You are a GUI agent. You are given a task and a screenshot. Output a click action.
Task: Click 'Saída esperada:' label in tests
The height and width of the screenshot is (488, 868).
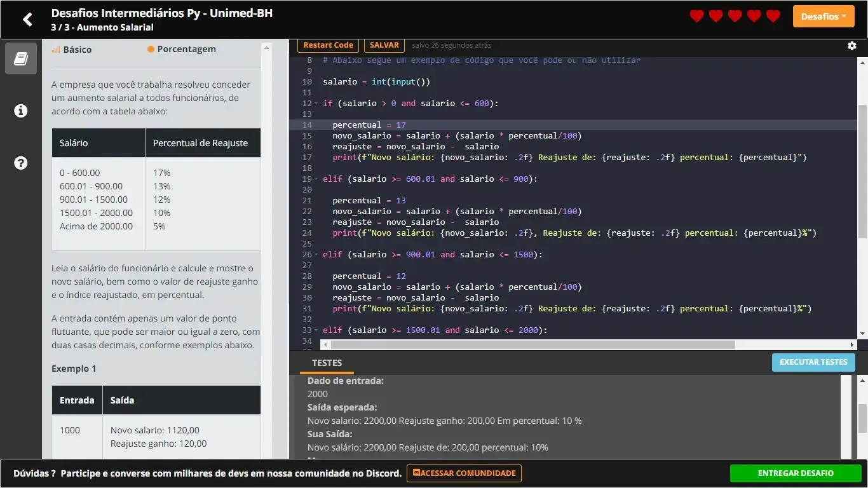click(x=342, y=407)
